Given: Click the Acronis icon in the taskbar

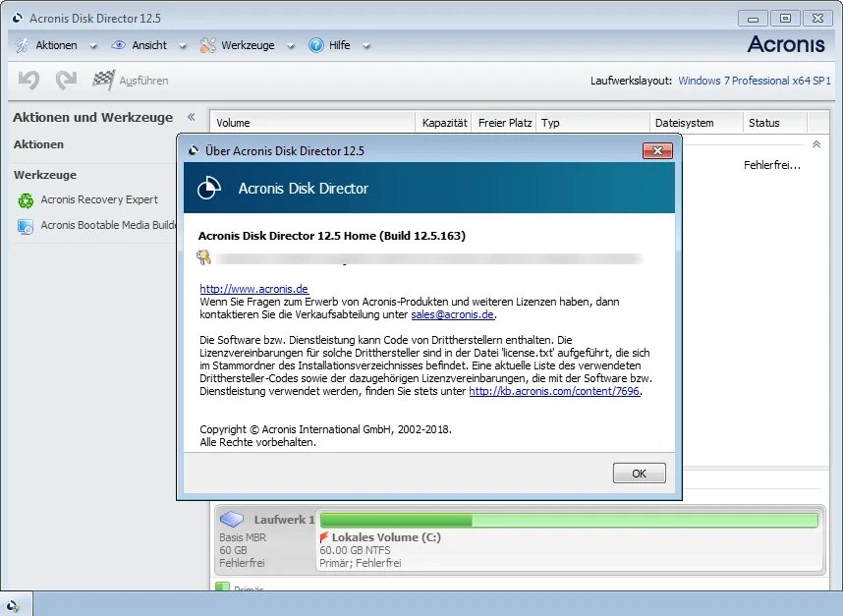Looking at the screenshot, I should coord(13,605).
